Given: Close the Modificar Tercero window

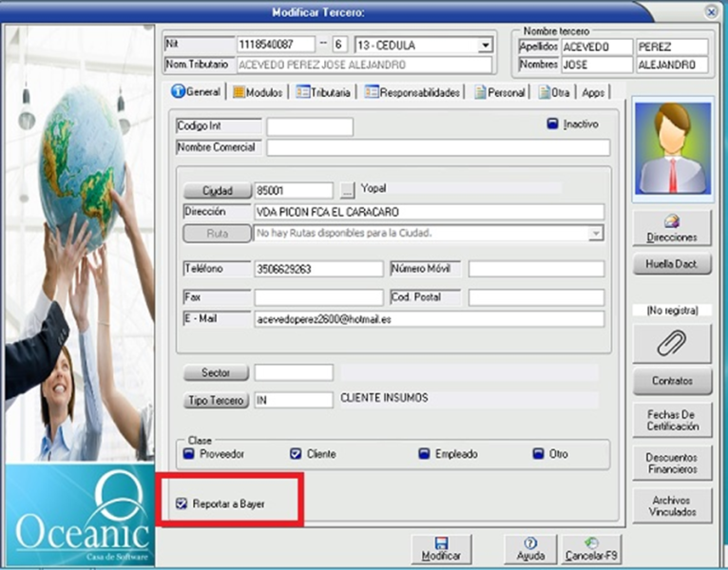Looking at the screenshot, I should pyautogui.click(x=711, y=12).
